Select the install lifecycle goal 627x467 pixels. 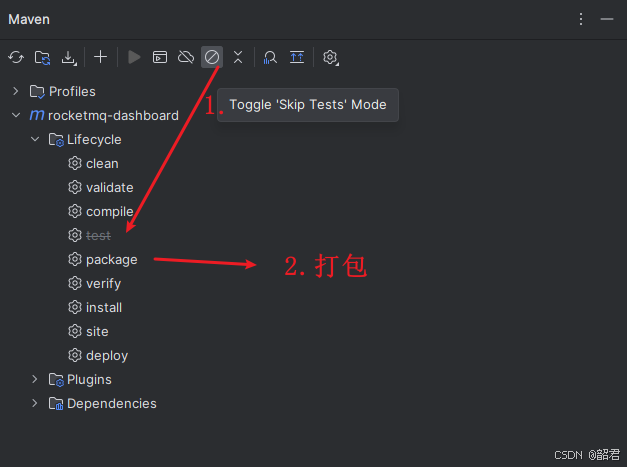[x=104, y=307]
